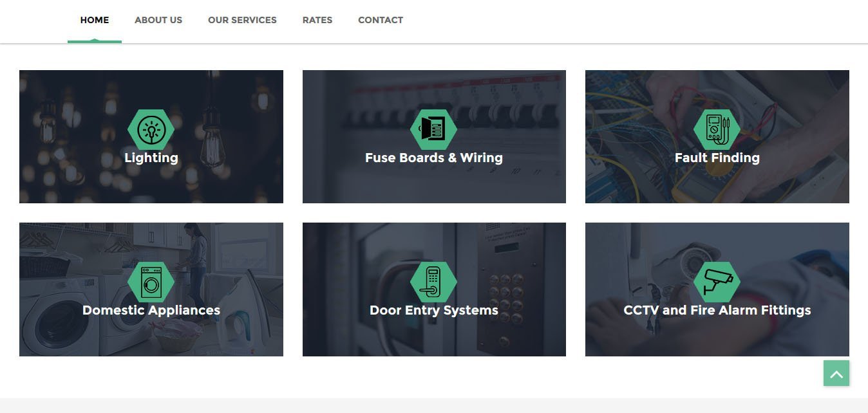Click the Lighting lightbulb hexagon icon

pos(151,129)
